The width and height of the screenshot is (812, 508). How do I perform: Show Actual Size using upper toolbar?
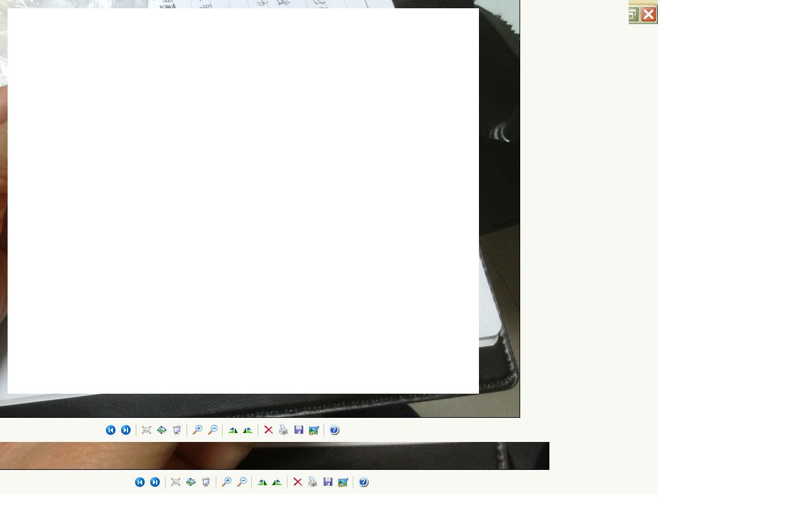[x=162, y=430]
